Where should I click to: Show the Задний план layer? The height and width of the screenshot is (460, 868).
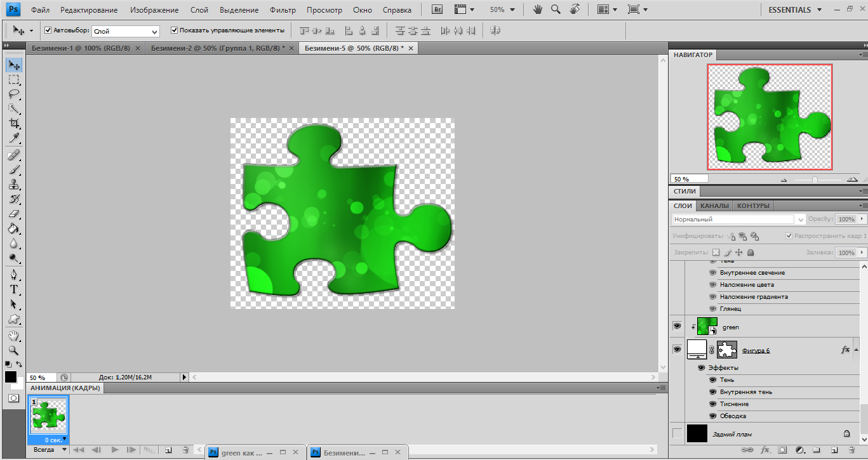[x=677, y=433]
